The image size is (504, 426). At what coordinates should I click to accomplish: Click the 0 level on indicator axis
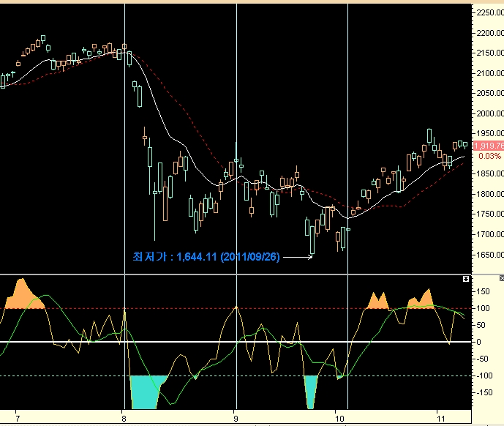coord(479,342)
